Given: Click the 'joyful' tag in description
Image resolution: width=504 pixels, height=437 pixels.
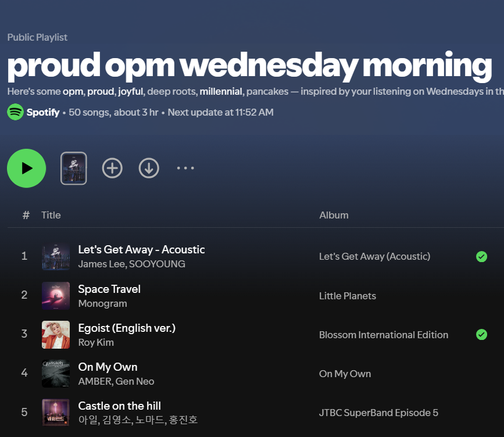Looking at the screenshot, I should click(130, 92).
